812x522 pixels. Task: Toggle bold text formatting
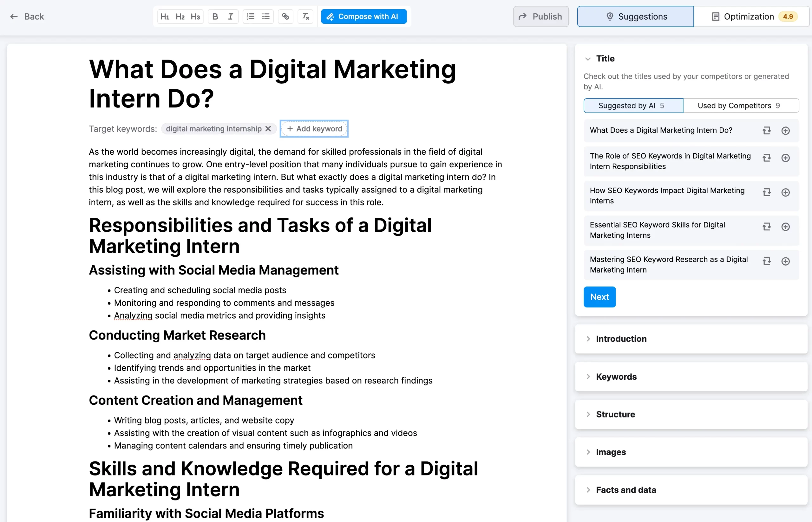tap(215, 16)
